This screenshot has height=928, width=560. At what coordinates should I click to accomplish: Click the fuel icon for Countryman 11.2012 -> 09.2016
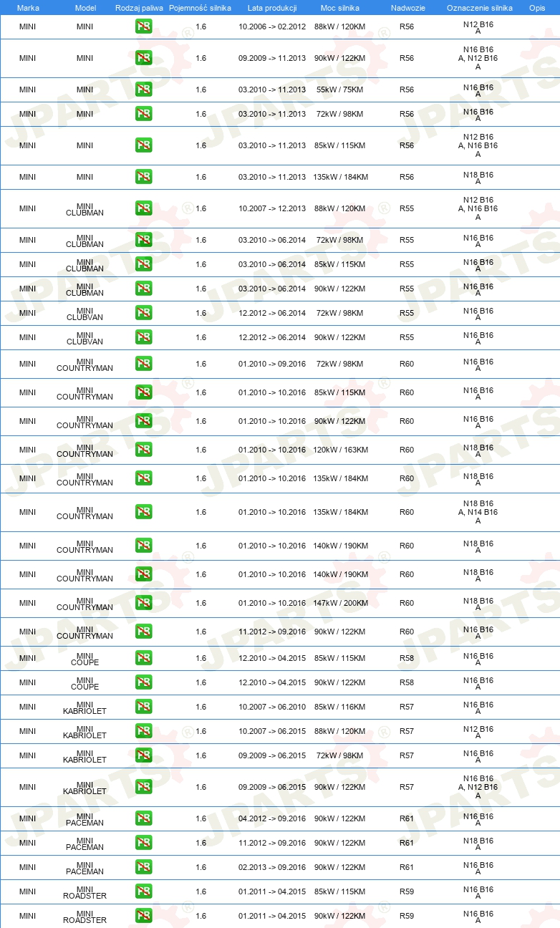tap(143, 632)
